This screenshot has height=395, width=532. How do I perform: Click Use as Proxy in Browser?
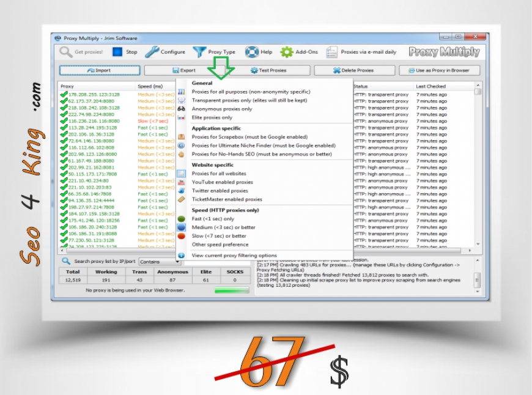pos(440,70)
